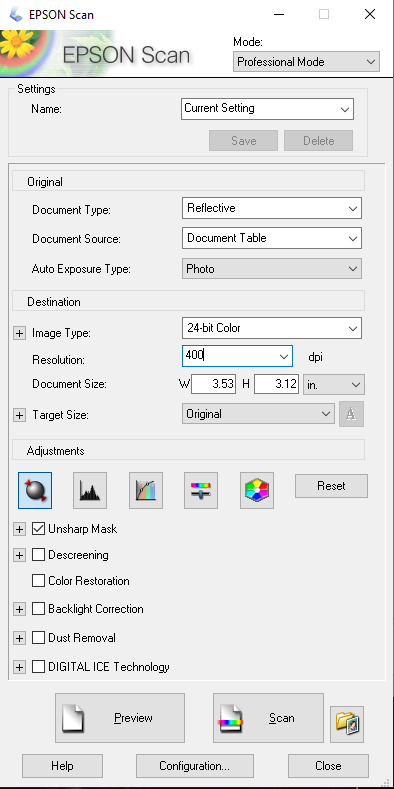
Task: Disable the Unsharp Mask checkbox
Action: 38,529
